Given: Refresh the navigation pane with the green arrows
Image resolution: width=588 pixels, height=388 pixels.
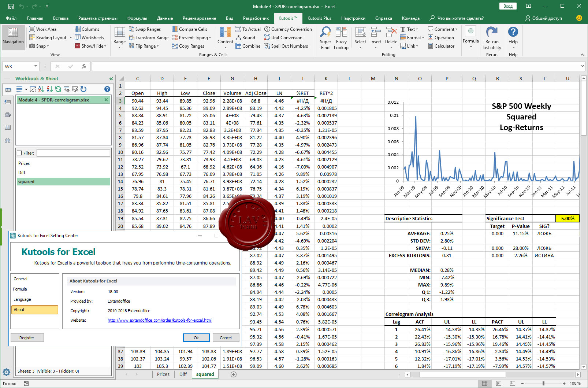Looking at the screenshot, I should [58, 89].
